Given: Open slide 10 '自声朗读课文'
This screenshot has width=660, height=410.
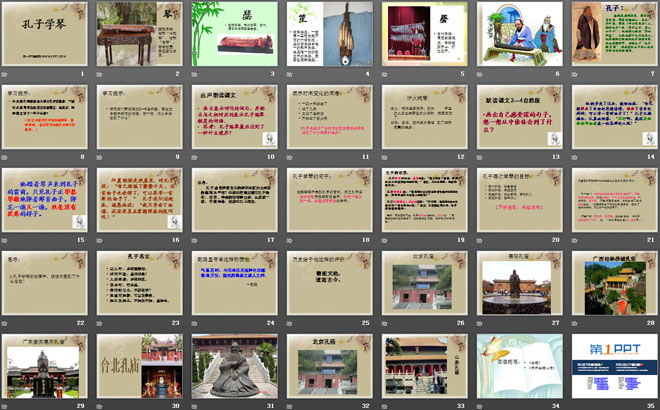Looking at the screenshot, I should coord(235,117).
